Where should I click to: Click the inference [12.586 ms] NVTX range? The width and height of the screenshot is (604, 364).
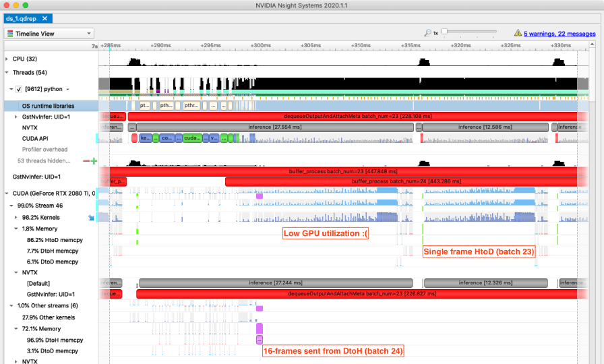485,127
